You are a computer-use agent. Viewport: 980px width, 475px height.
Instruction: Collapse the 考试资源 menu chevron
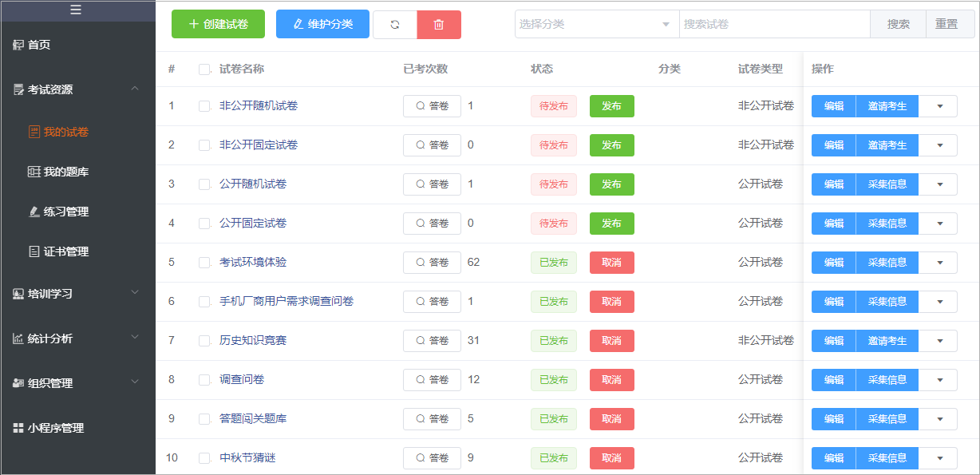pyautogui.click(x=135, y=89)
